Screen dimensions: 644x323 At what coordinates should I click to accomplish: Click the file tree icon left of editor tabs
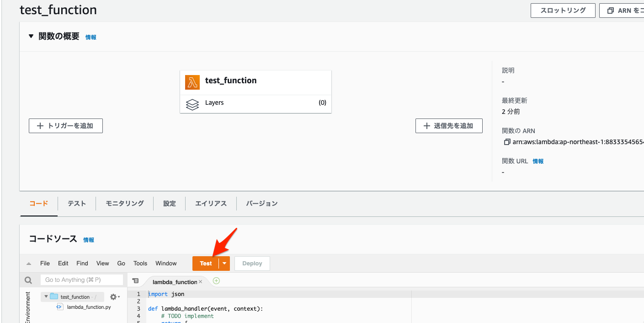(x=135, y=280)
